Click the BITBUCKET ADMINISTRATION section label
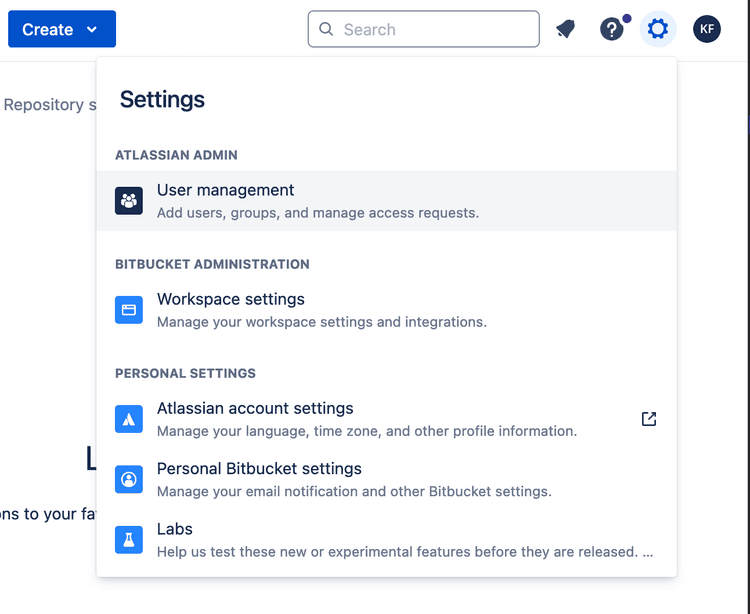The height and width of the screenshot is (614, 750). coord(212,264)
